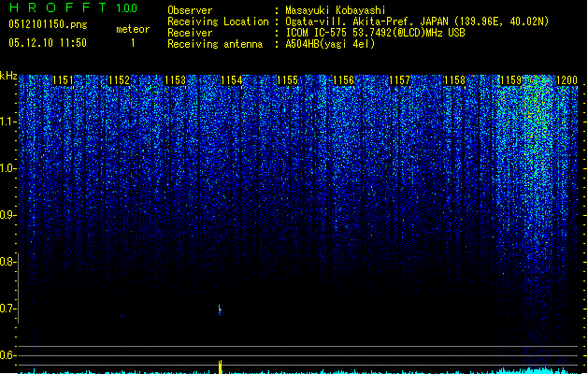Click the meteor count value 1
The image size is (588, 374).
[133, 43]
